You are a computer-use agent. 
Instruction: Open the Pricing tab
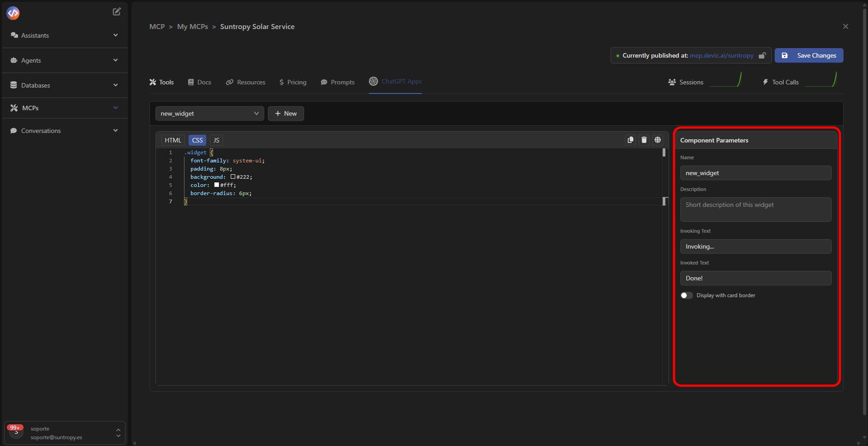coord(293,82)
